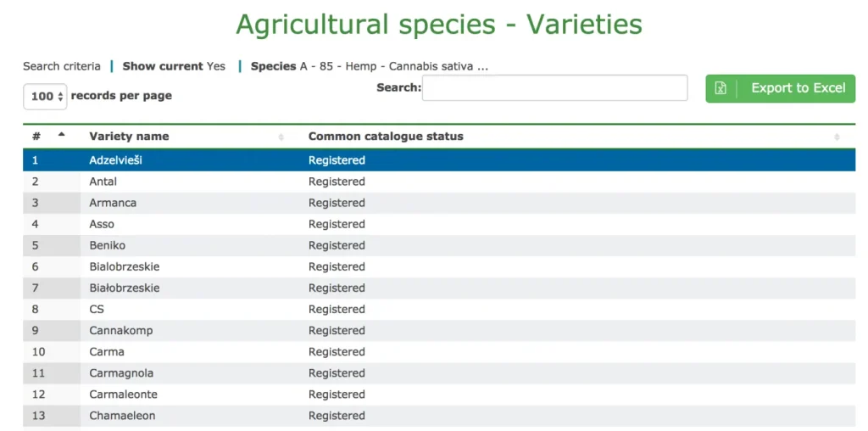
Task: Sort by Common catalogue status header
Action: coord(386,136)
